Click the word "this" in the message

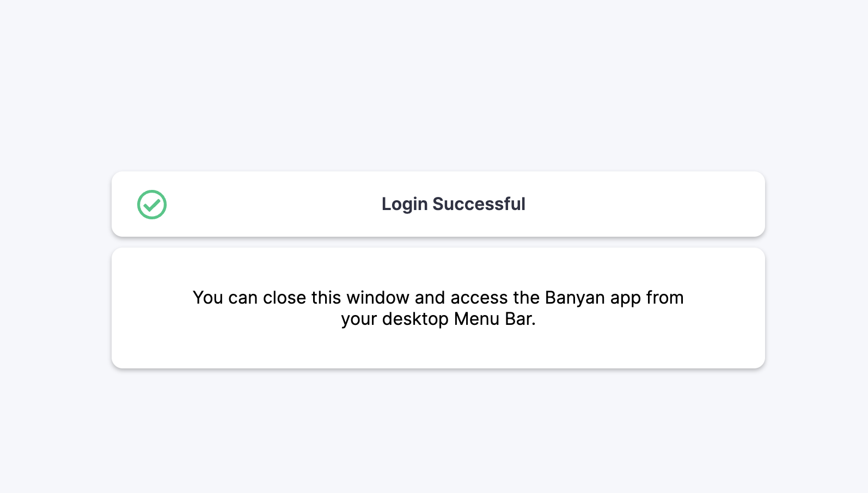pyautogui.click(x=326, y=298)
